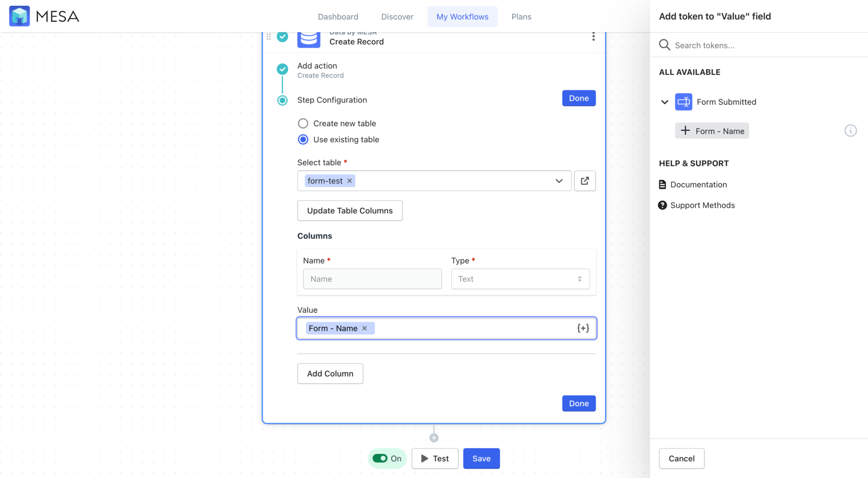
Task: Switch workflow to Off
Action: point(381,458)
